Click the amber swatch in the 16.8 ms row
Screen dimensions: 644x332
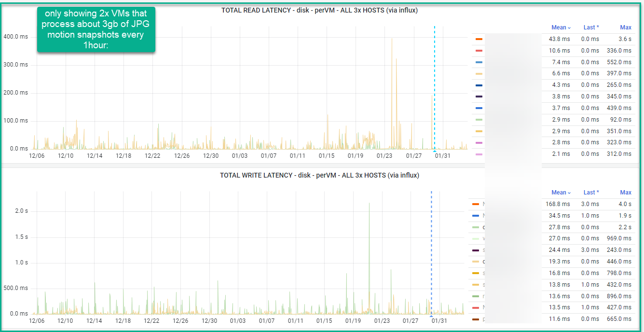476,273
